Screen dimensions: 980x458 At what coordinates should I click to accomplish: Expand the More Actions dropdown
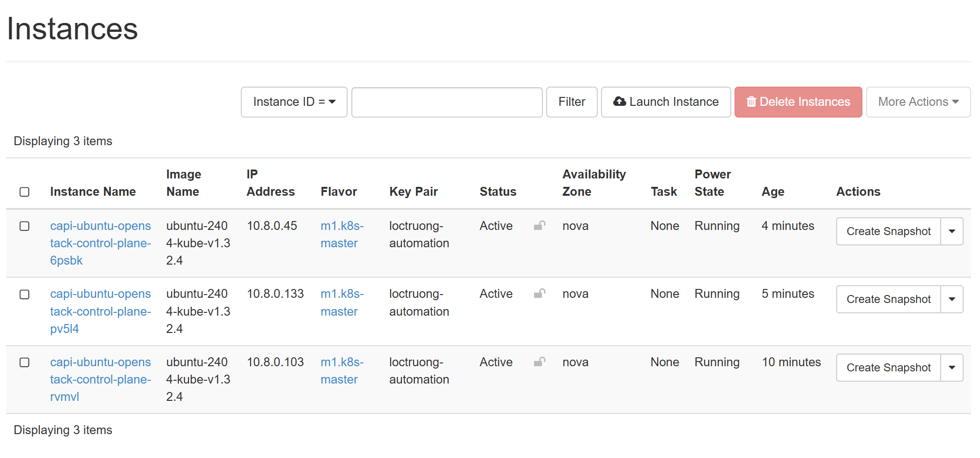[x=918, y=102]
